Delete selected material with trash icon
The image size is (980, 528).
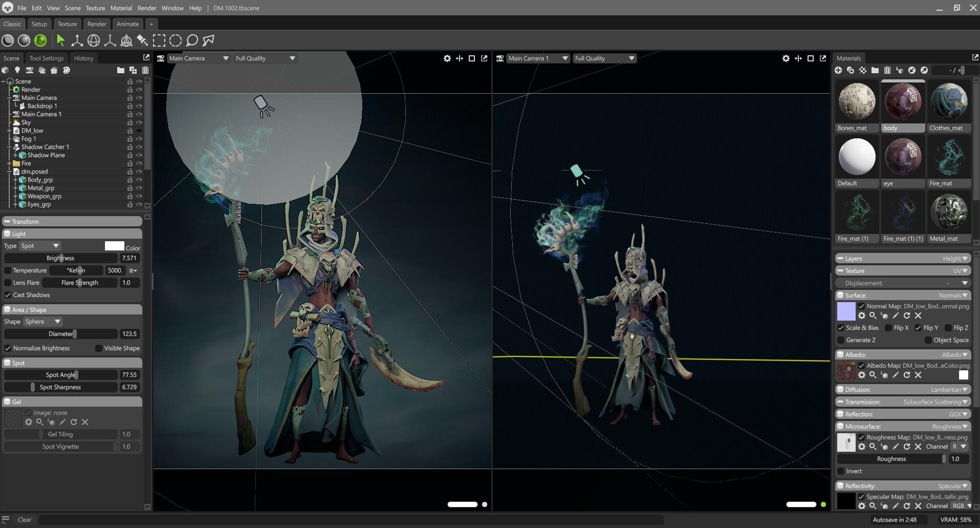click(887, 70)
